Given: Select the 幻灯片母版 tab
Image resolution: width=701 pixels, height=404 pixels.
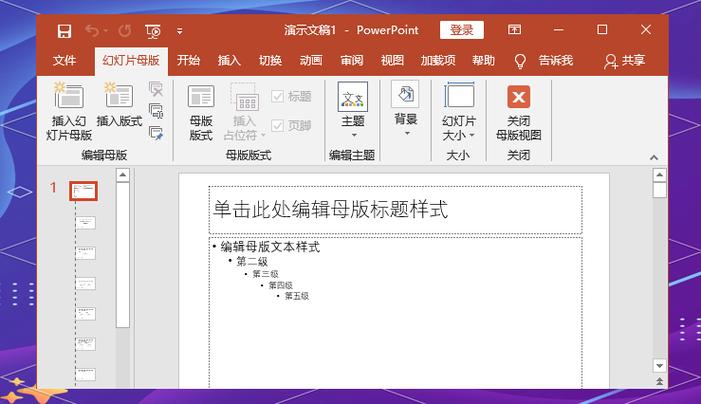Looking at the screenshot, I should tap(131, 60).
